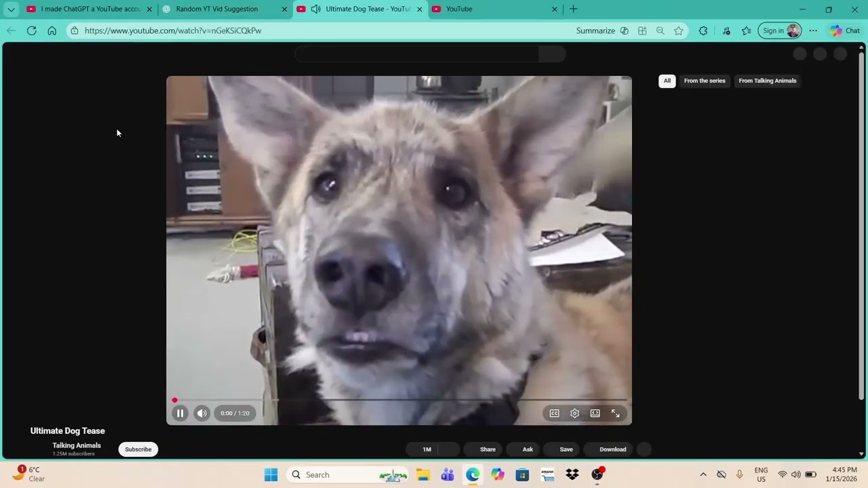Add this page to favorites
The width and height of the screenshot is (868, 488).
coord(678,30)
